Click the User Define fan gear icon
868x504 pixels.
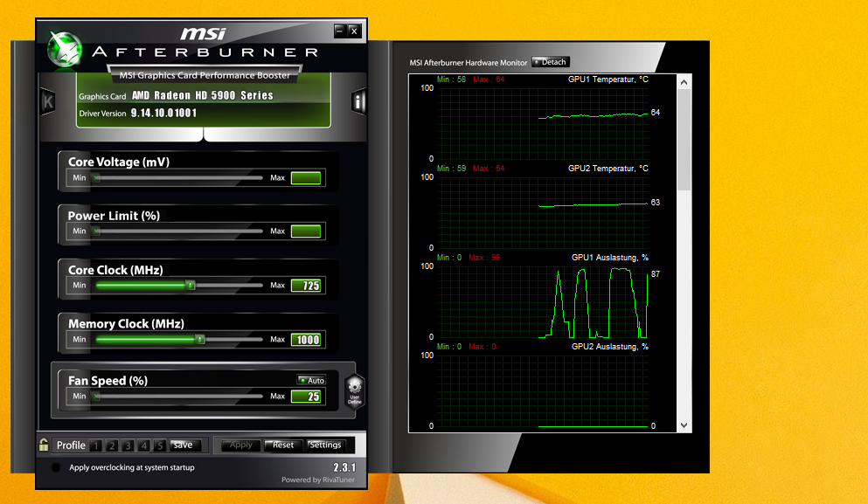coord(355,390)
